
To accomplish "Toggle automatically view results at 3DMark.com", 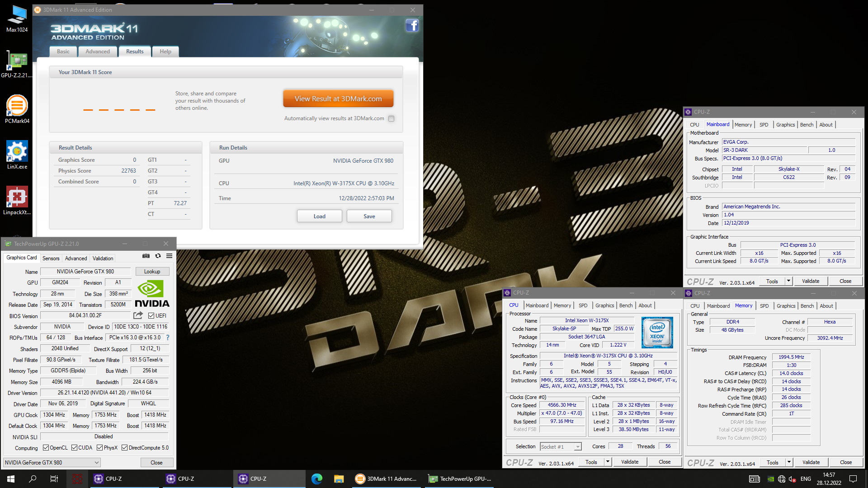I will 392,119.
